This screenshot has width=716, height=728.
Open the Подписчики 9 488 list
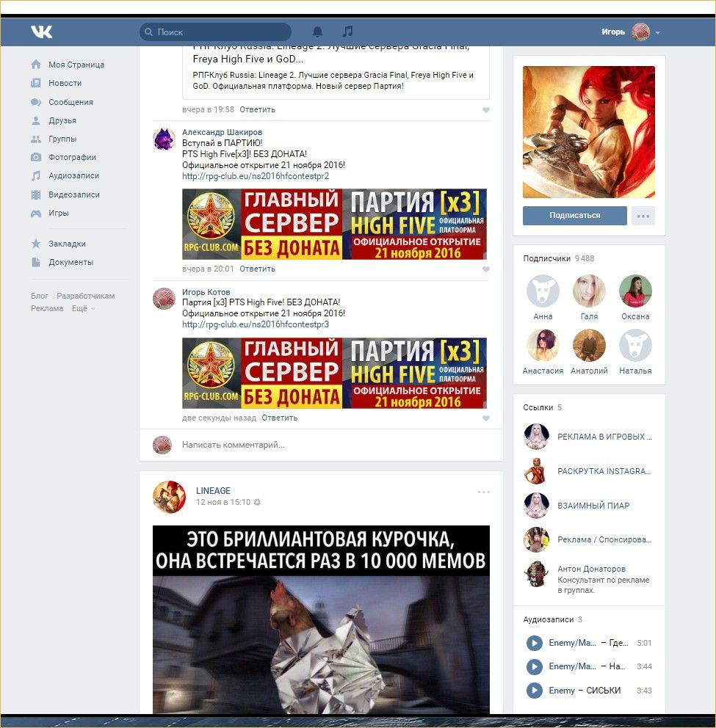[x=559, y=258]
